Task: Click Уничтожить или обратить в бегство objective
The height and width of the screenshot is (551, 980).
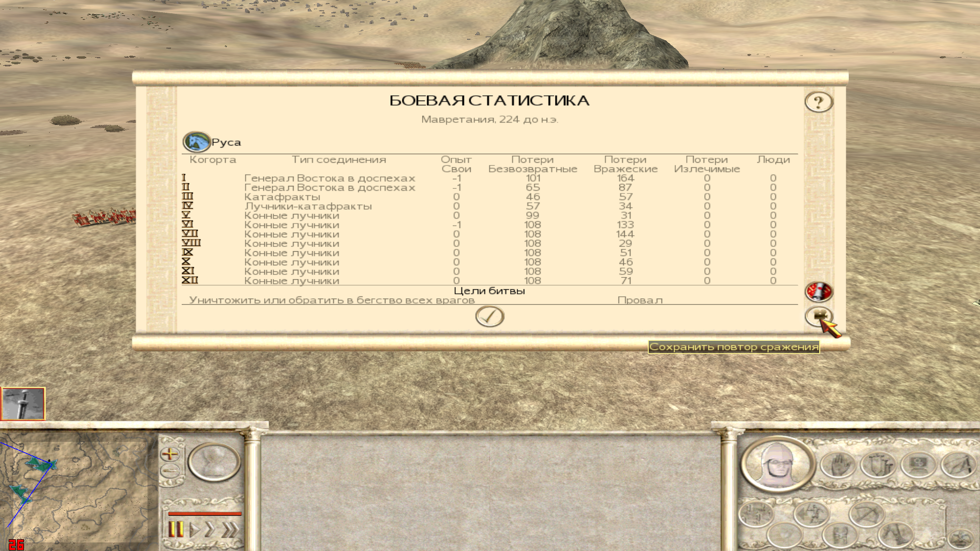Action: point(332,300)
